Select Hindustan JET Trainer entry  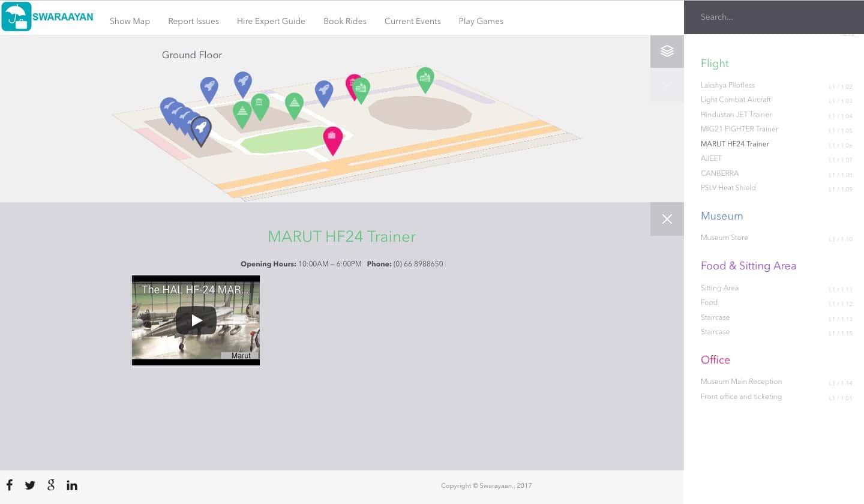click(x=736, y=115)
